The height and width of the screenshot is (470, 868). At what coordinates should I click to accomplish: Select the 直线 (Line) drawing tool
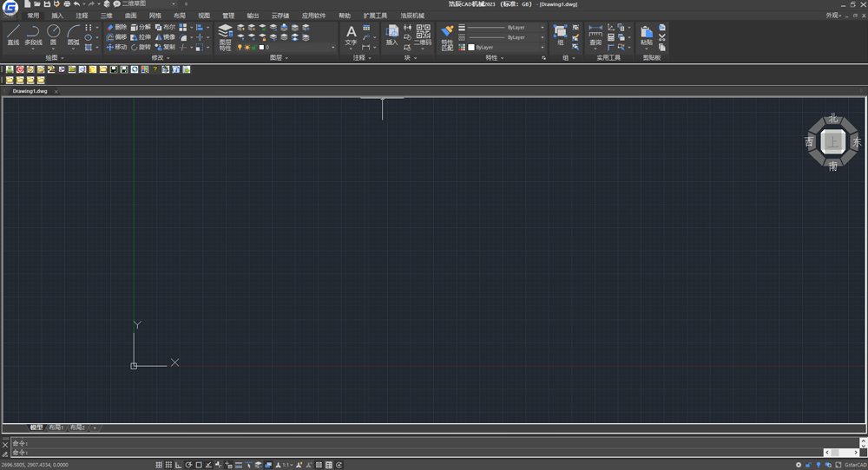pos(13,35)
